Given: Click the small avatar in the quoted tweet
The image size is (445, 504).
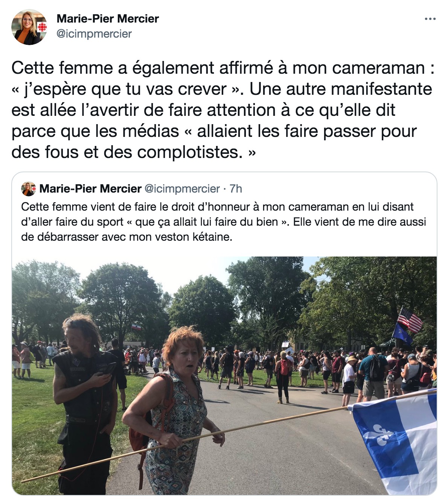Looking at the screenshot, I should coord(28,188).
